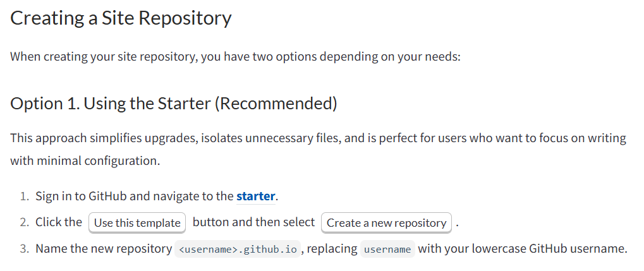Select the Option 1 Using the Starter heading
Image resolution: width=644 pixels, height=271 pixels.
coord(173,103)
